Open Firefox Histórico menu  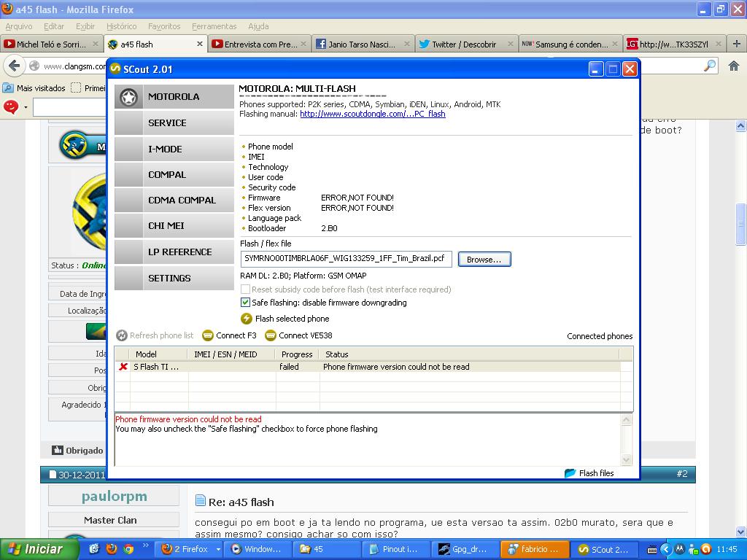(122, 26)
